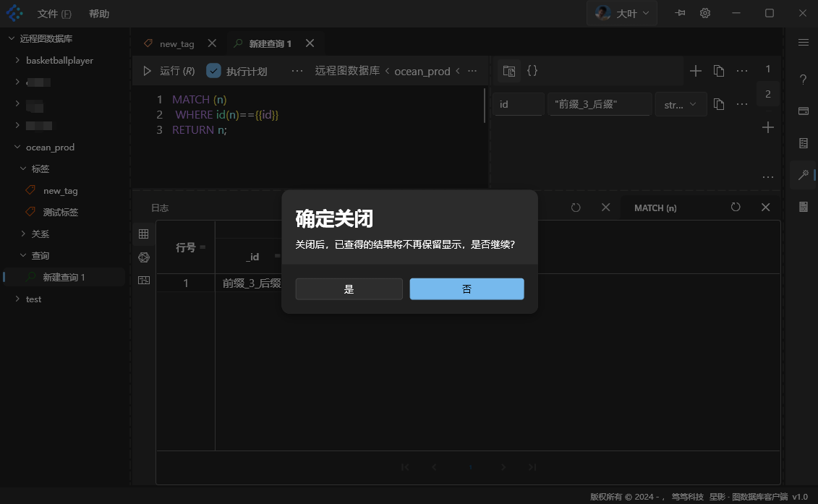Click the hamburger menu icon in right sidebar
Image resolution: width=818 pixels, height=504 pixels.
[x=804, y=42]
